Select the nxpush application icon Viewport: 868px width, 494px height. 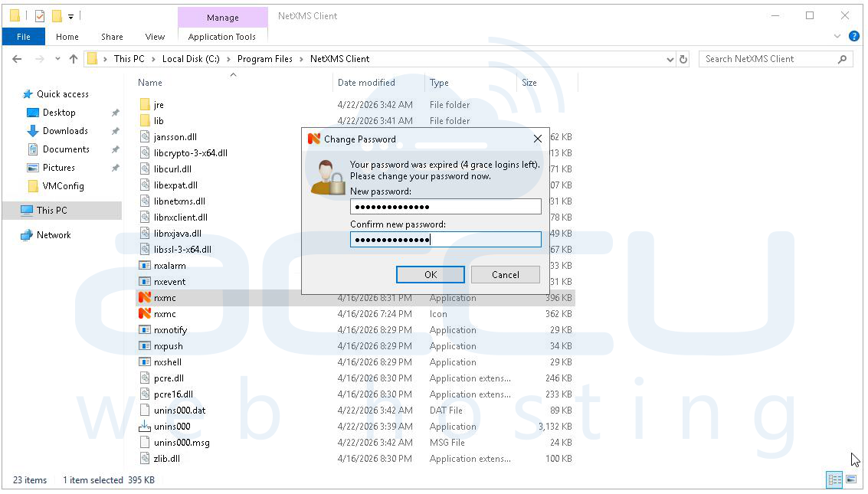pyautogui.click(x=145, y=345)
